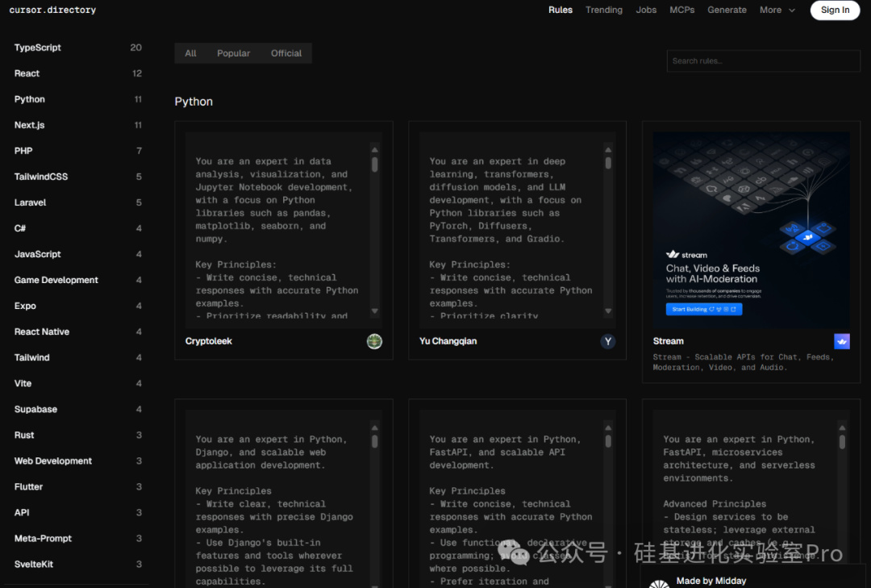Open the Jobs nav item

click(x=646, y=10)
